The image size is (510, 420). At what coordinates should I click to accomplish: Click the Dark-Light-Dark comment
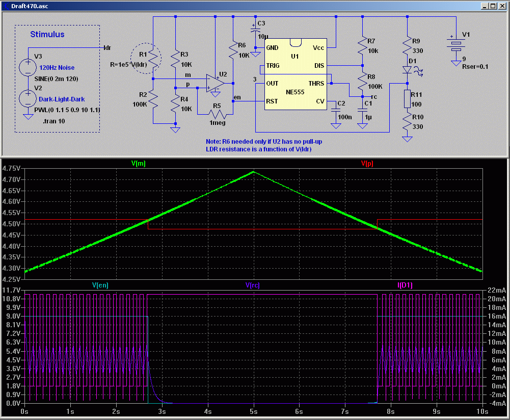pos(62,99)
